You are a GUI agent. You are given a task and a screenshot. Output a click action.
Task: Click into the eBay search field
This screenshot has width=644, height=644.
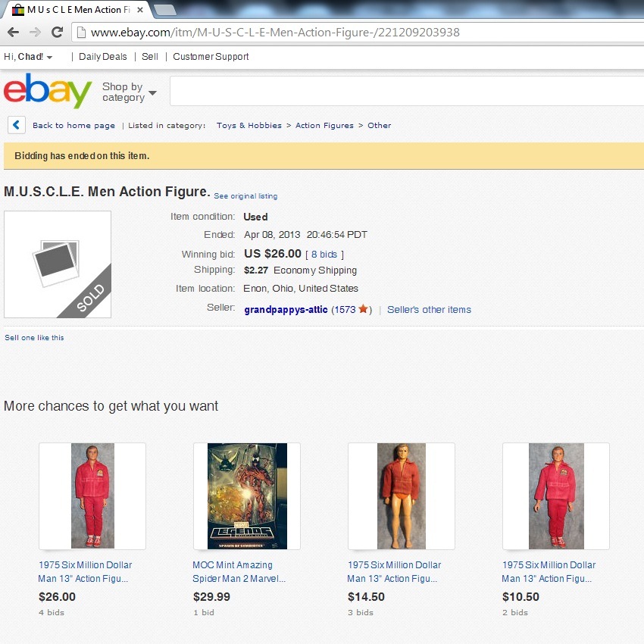pos(407,91)
